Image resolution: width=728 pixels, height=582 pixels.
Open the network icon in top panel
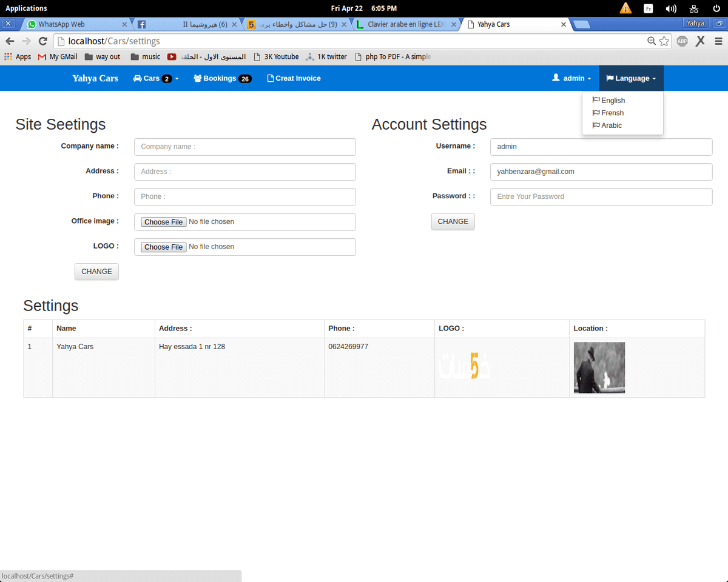[x=694, y=8]
